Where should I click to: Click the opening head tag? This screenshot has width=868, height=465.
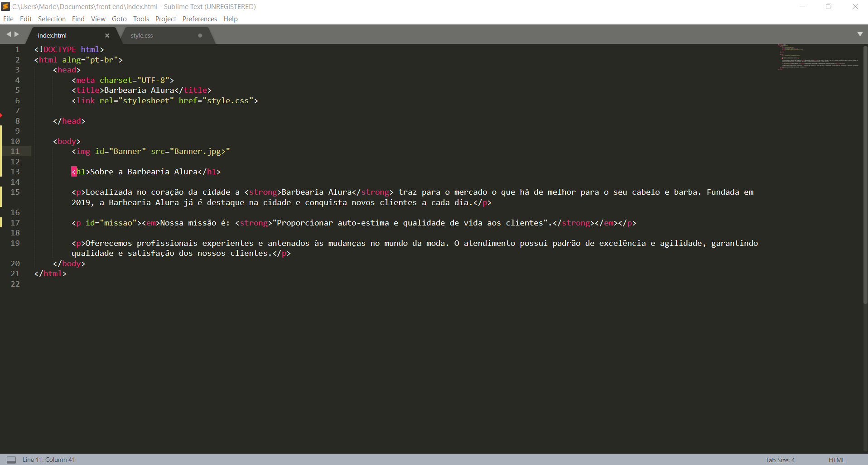point(67,70)
